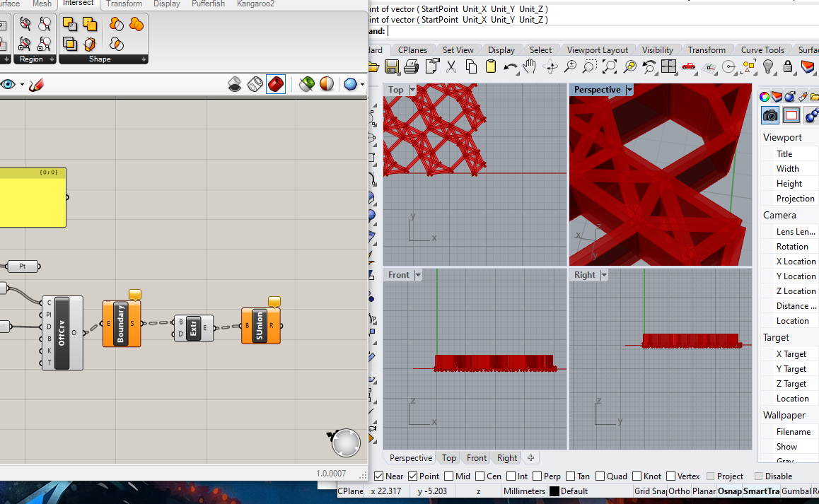
Task: Open the Curve Tools toolbar tab
Action: 762,50
